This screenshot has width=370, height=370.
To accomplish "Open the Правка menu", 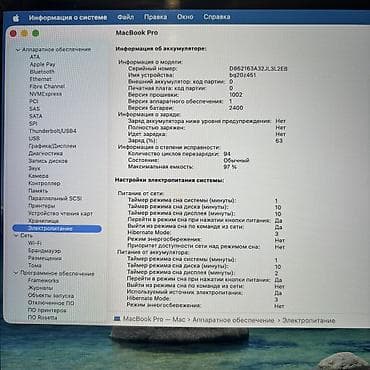I will (155, 17).
